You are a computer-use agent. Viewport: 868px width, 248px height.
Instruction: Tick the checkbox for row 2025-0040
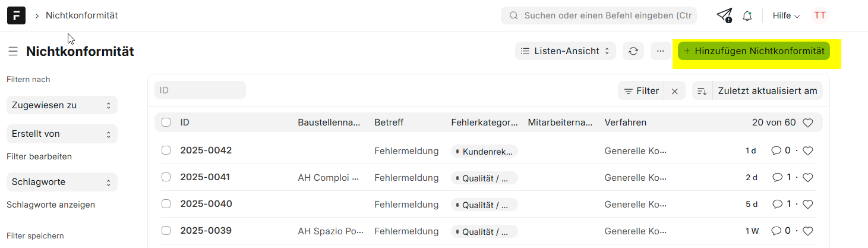tap(166, 204)
